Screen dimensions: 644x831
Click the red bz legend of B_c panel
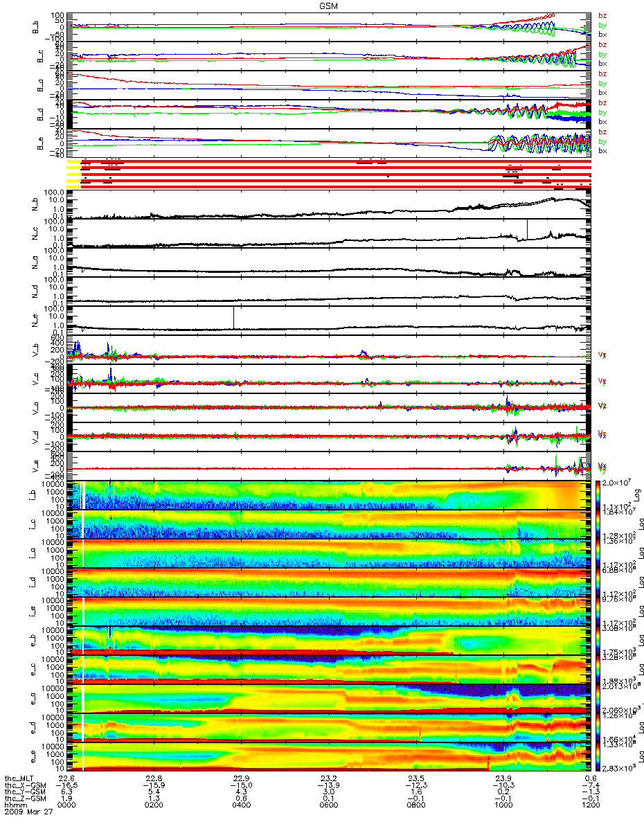(602, 44)
